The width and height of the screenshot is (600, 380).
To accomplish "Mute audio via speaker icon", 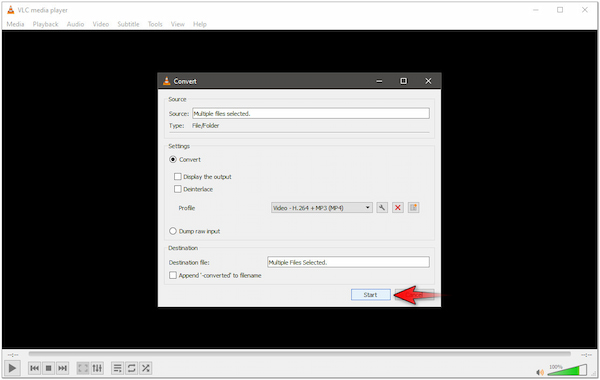I will click(540, 372).
